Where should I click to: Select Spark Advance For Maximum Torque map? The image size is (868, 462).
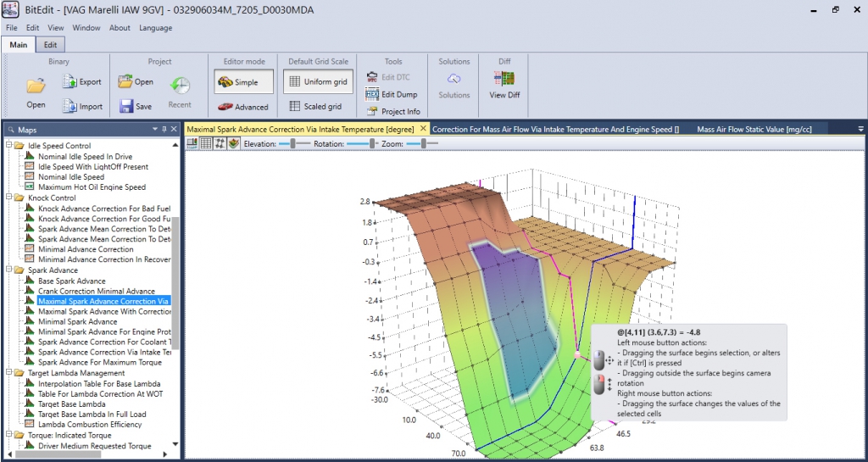[x=100, y=363]
